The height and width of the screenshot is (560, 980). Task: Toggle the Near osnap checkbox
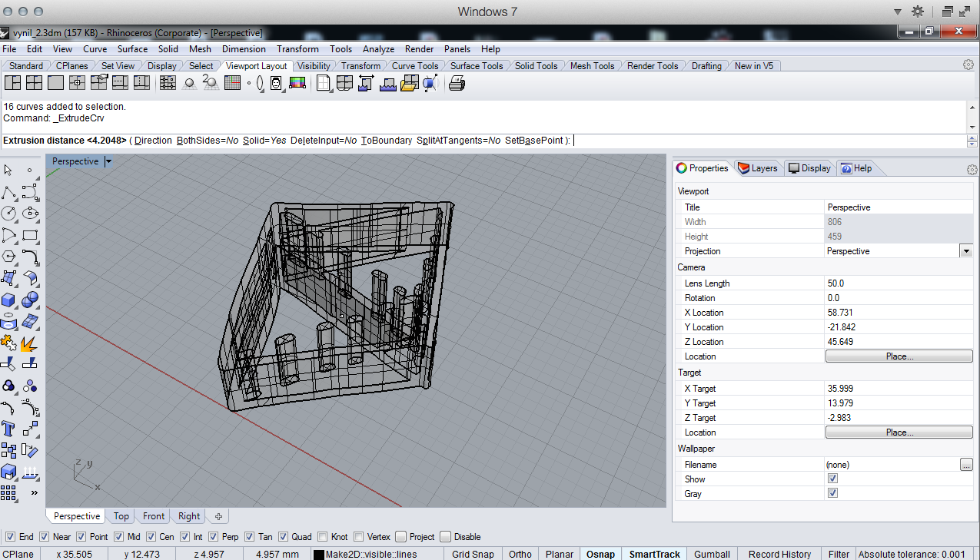pyautogui.click(x=45, y=537)
